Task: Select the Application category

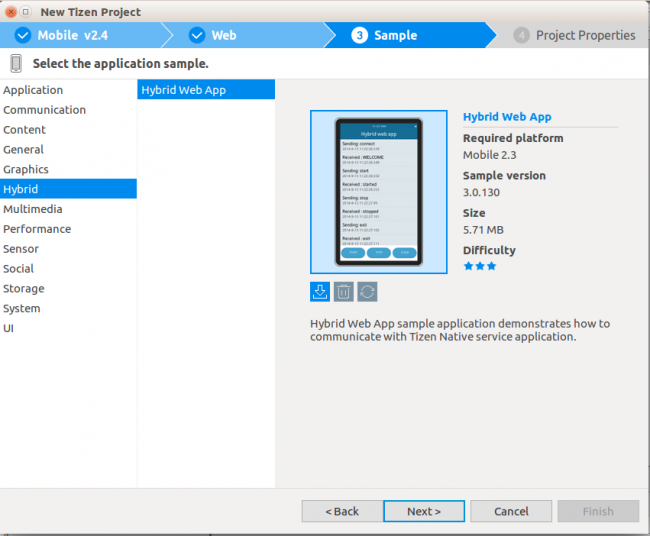Action: click(x=33, y=90)
